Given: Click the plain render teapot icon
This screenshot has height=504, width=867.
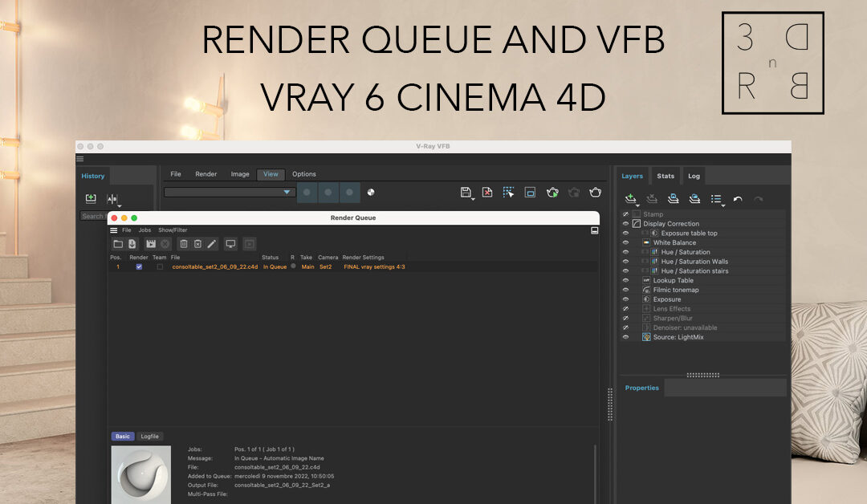Looking at the screenshot, I should point(595,192).
